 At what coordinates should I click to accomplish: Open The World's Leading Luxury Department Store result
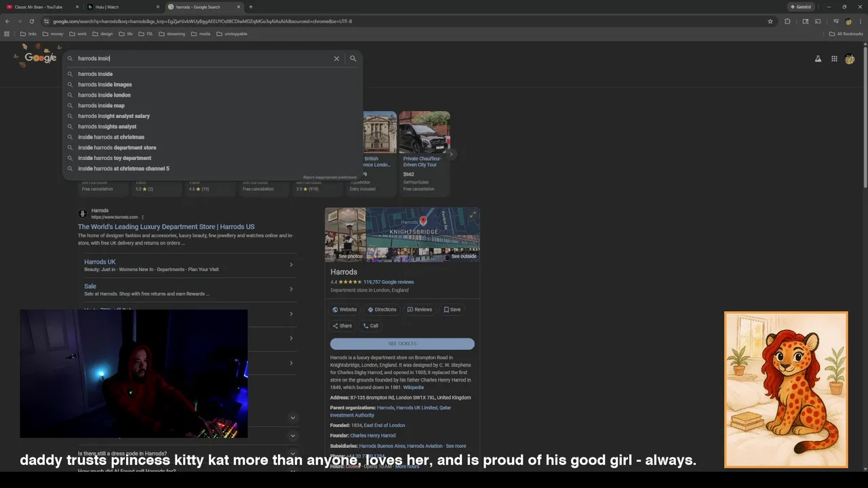pos(166,227)
